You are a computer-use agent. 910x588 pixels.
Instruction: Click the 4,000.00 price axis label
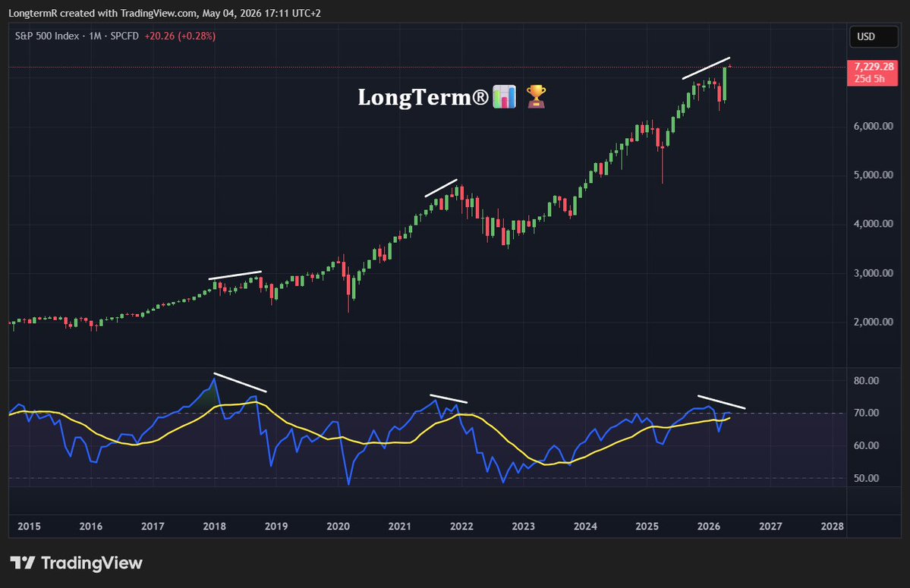click(x=873, y=224)
